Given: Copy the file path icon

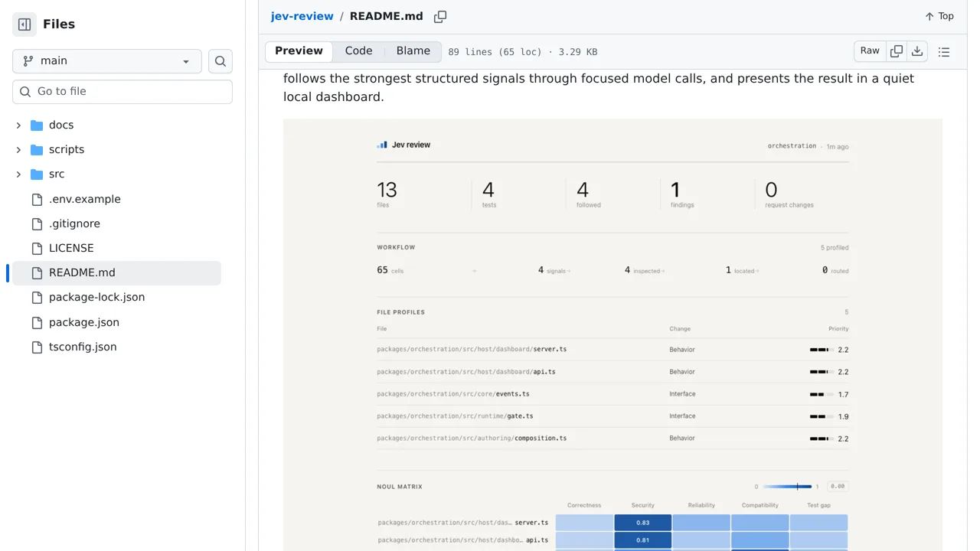Looking at the screenshot, I should pyautogui.click(x=440, y=17).
